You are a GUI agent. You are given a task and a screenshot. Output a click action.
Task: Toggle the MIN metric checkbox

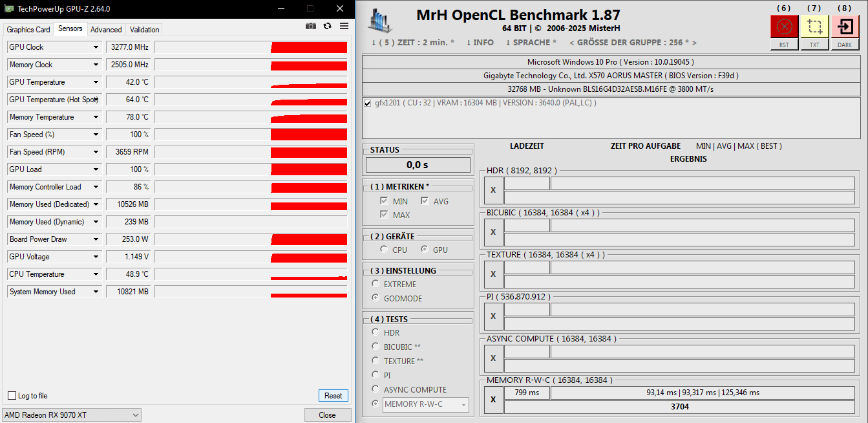[x=385, y=201]
